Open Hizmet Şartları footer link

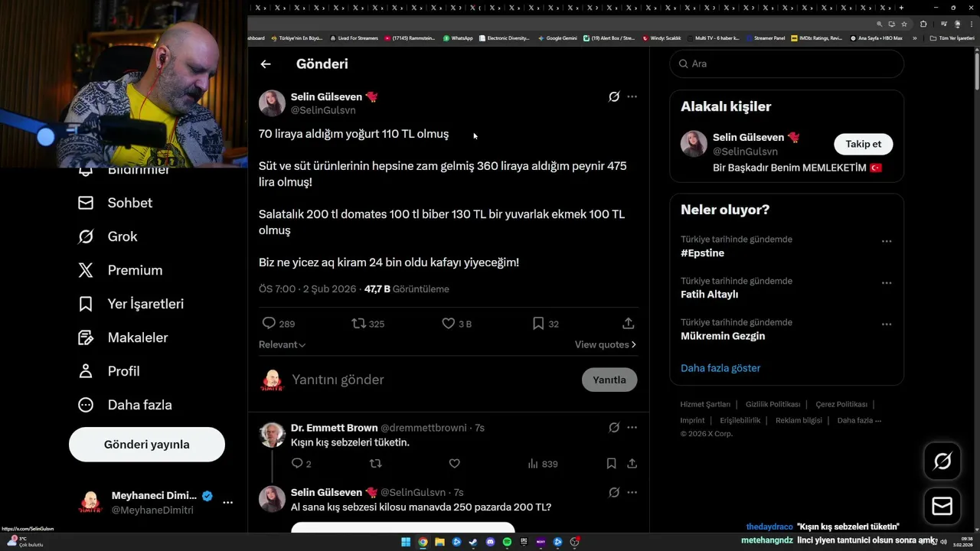click(705, 404)
